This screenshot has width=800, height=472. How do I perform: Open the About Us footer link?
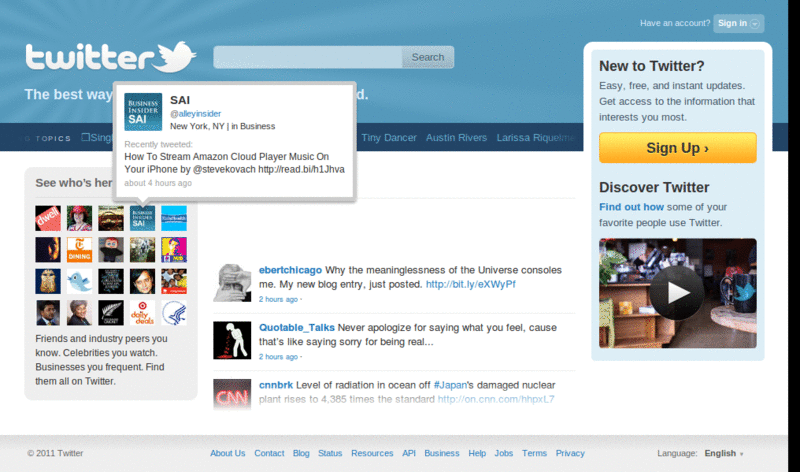[x=228, y=453]
